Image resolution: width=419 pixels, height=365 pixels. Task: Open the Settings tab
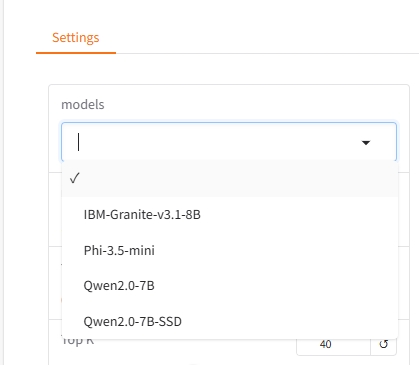point(76,38)
